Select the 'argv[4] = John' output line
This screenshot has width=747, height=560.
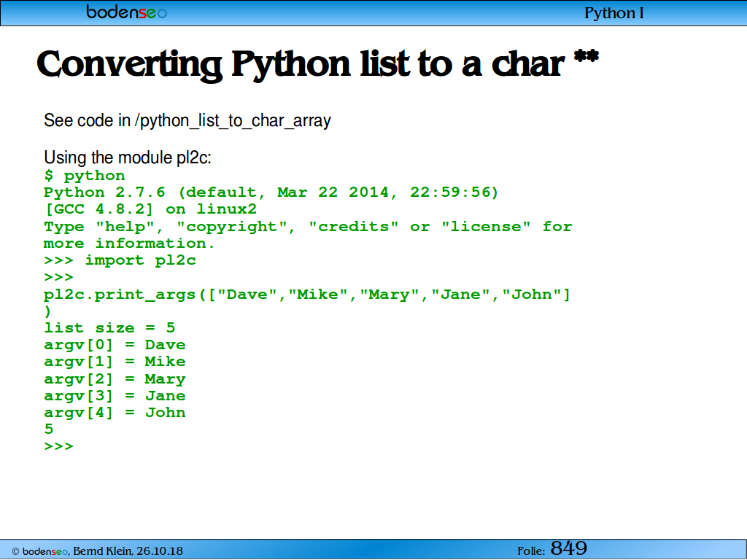click(115, 413)
